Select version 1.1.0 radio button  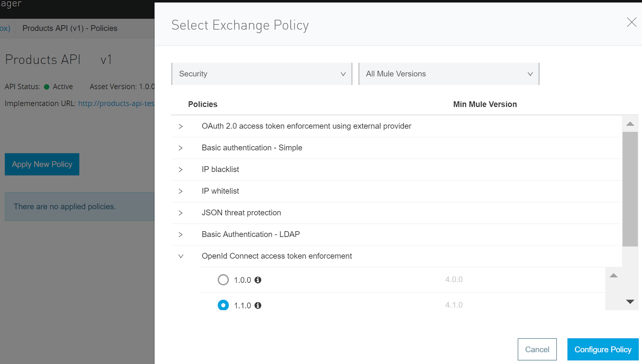click(223, 305)
